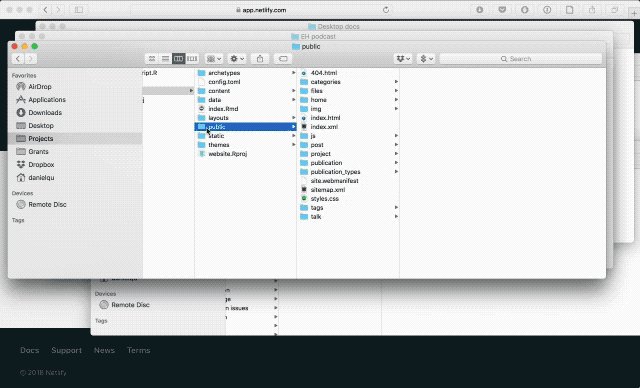Click the Edit Tags toolbar button

tap(283, 59)
